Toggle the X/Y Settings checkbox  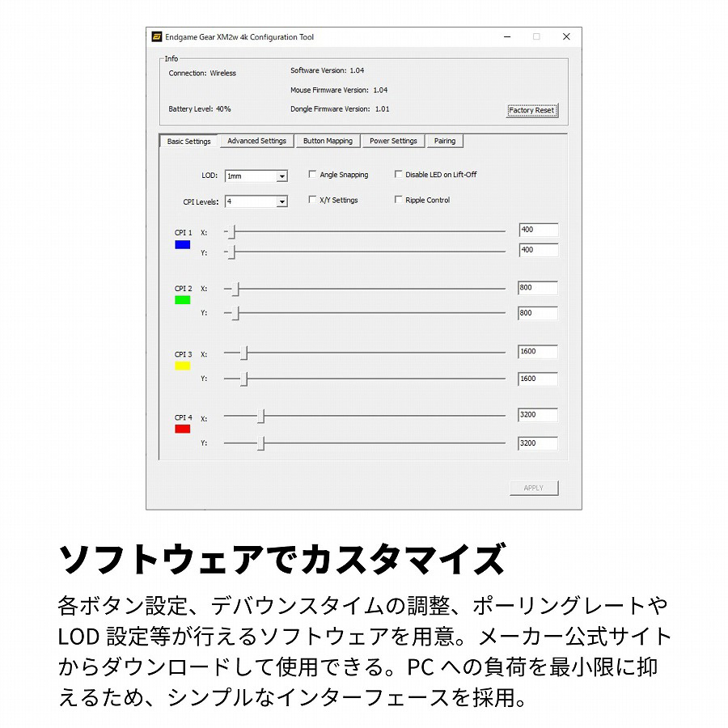pos(313,200)
